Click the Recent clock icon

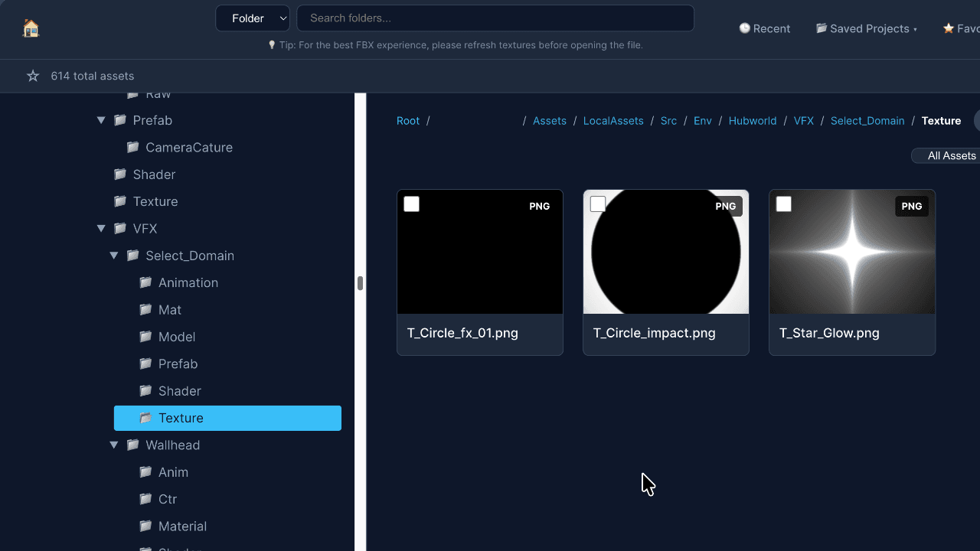[x=744, y=28]
